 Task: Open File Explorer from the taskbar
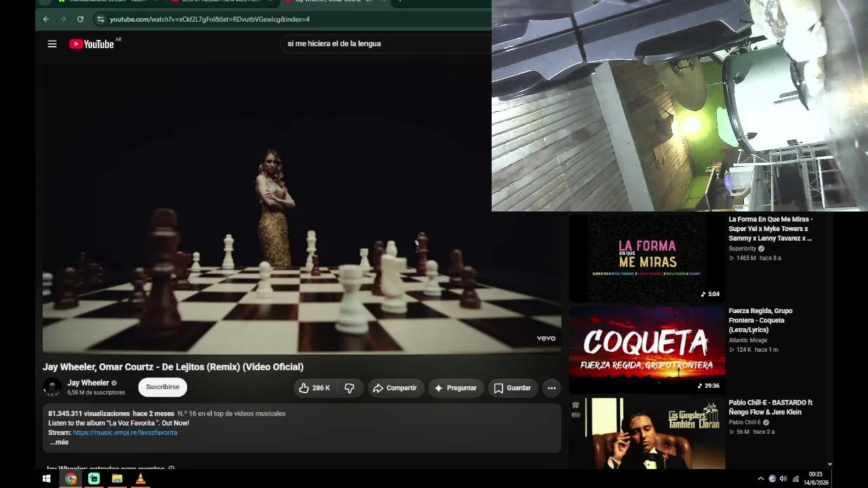click(x=117, y=479)
